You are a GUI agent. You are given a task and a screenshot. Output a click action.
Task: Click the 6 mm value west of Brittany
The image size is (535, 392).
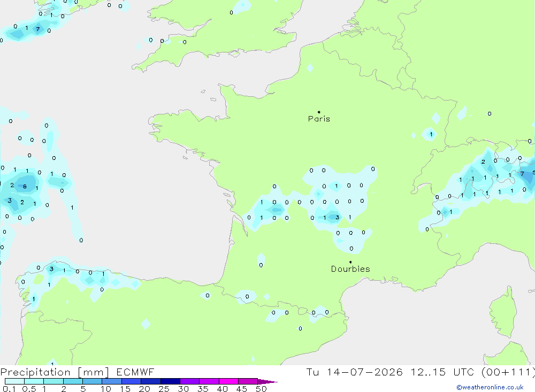coord(25,186)
